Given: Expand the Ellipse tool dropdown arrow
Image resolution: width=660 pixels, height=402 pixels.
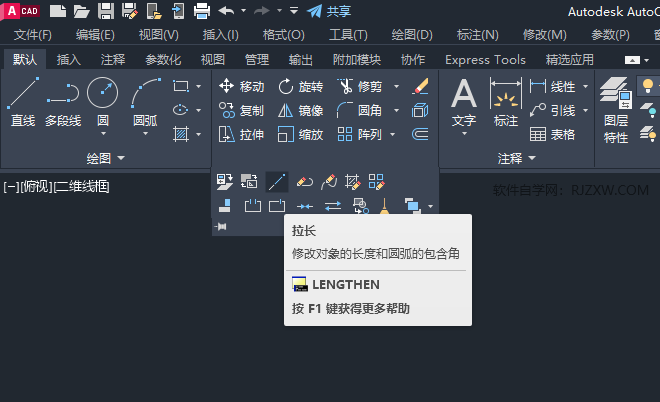Looking at the screenshot, I should pos(199,110).
